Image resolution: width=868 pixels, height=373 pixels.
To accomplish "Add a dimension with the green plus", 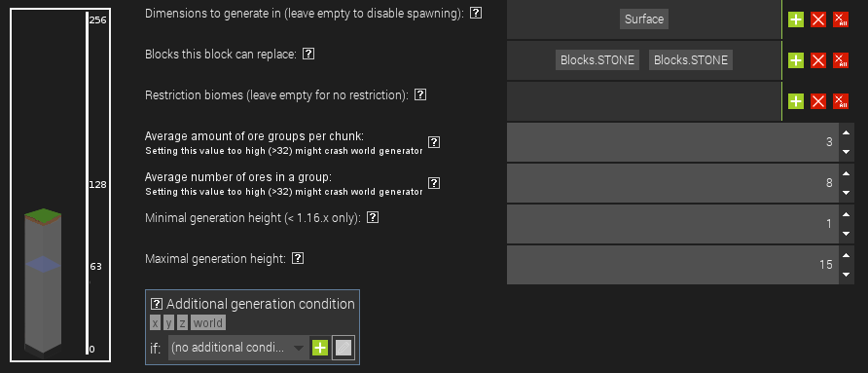I will (795, 19).
